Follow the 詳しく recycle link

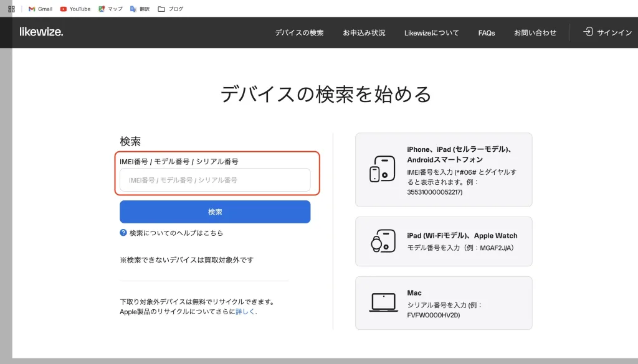(245, 312)
